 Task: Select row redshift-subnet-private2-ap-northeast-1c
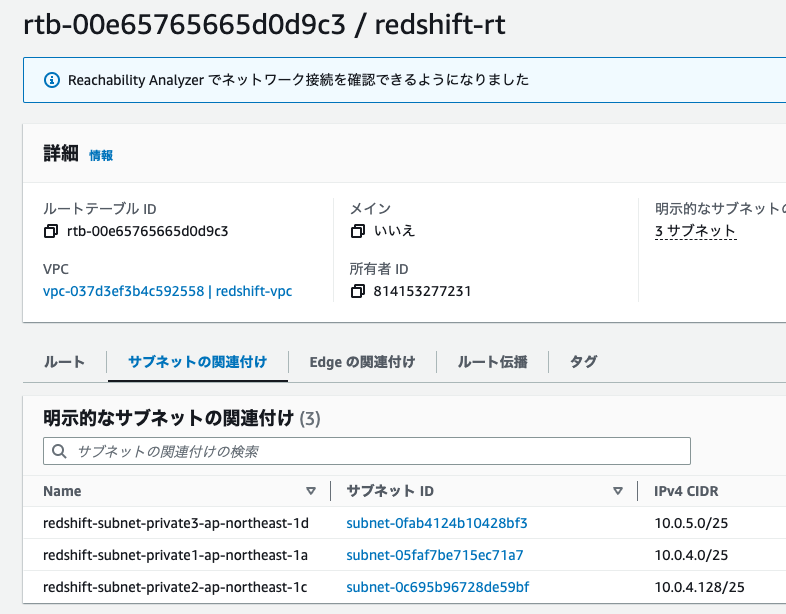coord(405,587)
